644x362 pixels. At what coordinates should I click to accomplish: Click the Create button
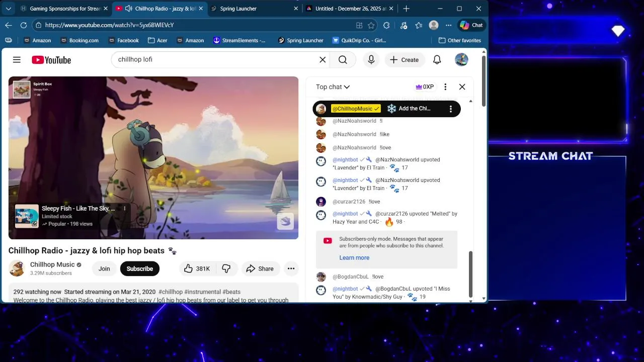pos(404,60)
